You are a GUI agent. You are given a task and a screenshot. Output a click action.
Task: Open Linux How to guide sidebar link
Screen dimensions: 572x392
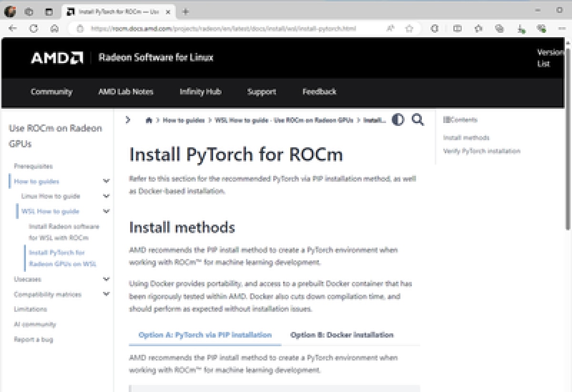coord(51,196)
